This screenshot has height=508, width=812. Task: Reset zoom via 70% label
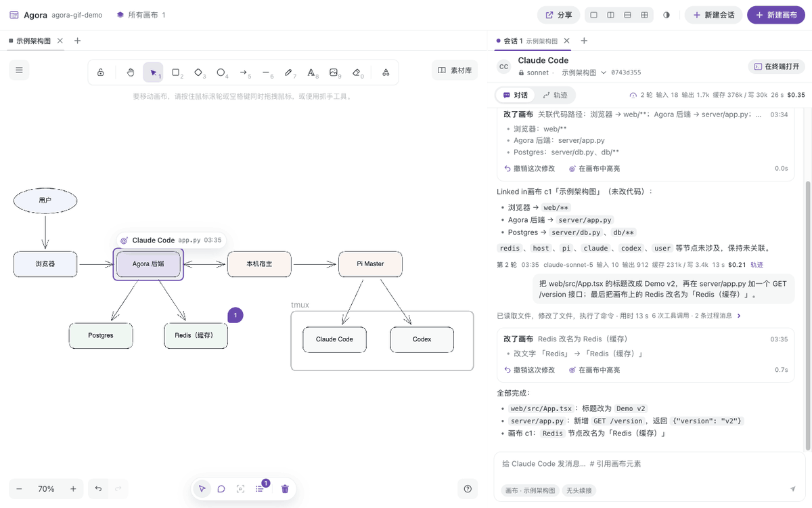coord(46,489)
